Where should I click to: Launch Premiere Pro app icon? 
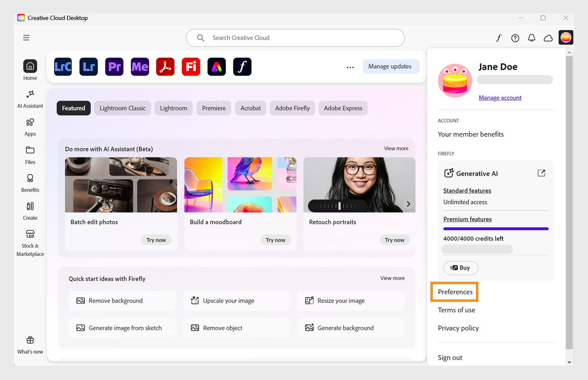(114, 67)
